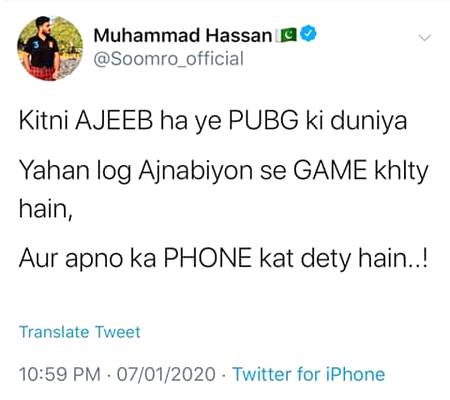Click the Pakistan flag emoji beside name
The image size is (450, 400).
pyautogui.click(x=287, y=35)
